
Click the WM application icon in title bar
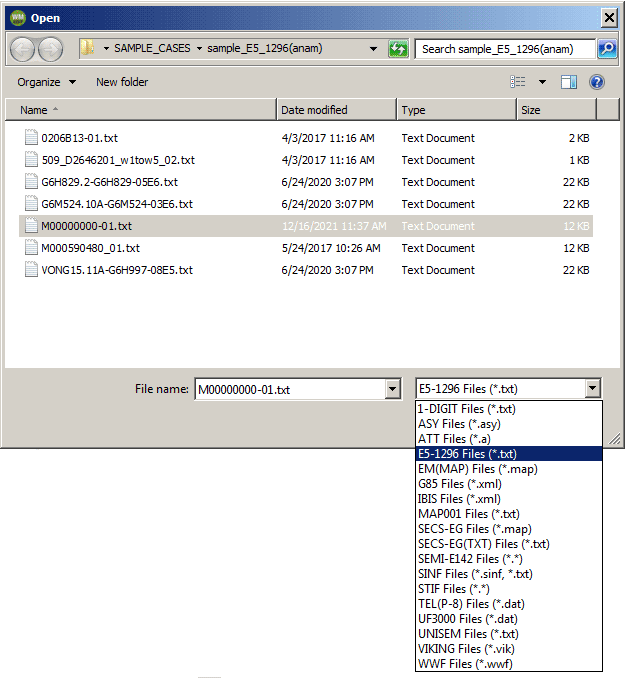click(x=18, y=18)
